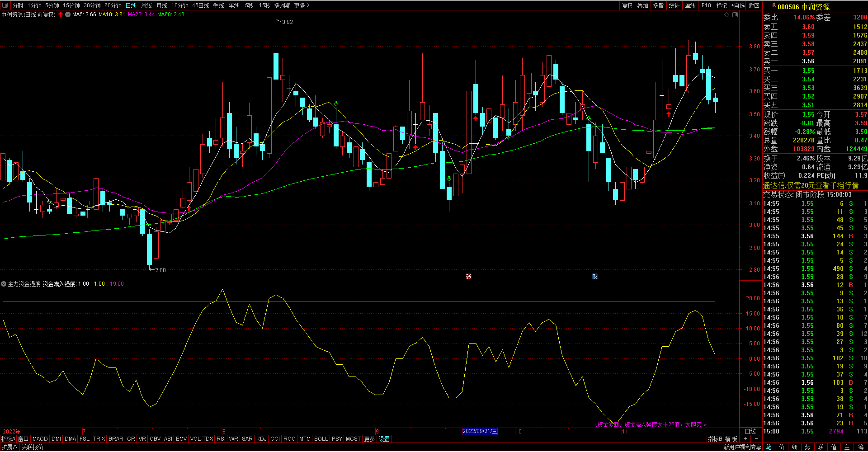
Task: Click the 涨 event marker on chart
Action: [x=468, y=276]
